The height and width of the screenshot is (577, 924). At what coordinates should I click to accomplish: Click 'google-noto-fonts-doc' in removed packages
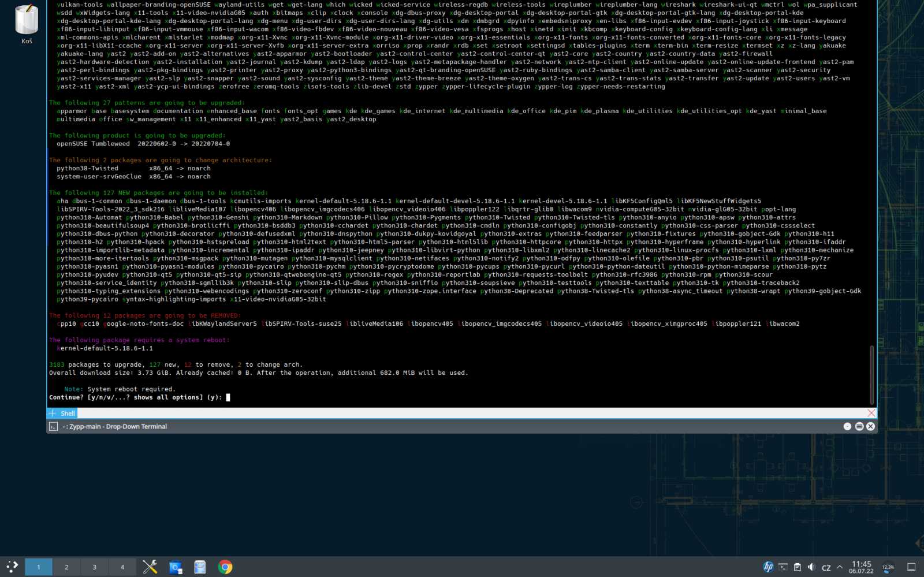point(143,324)
